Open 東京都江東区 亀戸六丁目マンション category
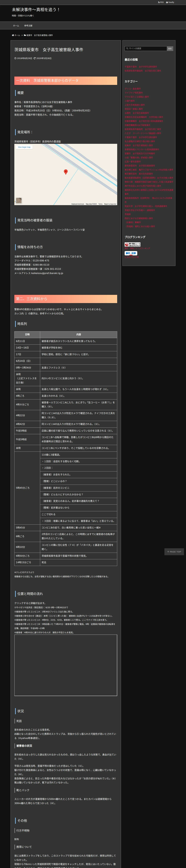This screenshot has width=186, height=868. coord(149,170)
